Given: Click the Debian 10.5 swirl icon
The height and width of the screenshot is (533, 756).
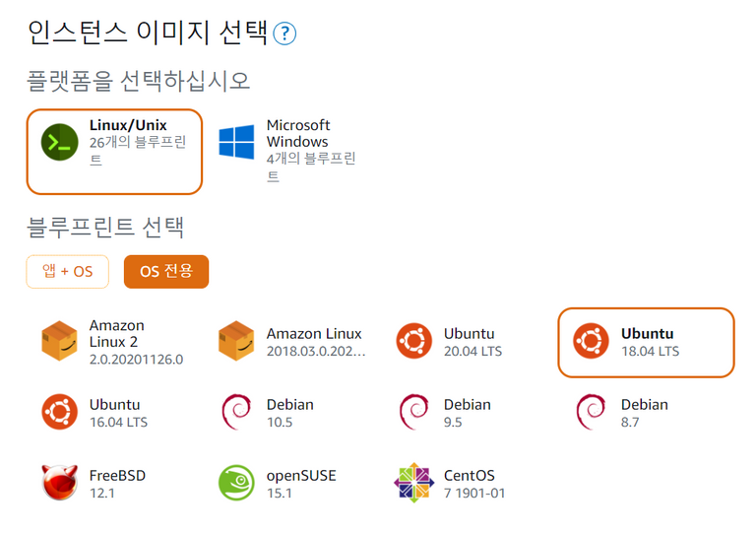Looking at the screenshot, I should (x=236, y=412).
